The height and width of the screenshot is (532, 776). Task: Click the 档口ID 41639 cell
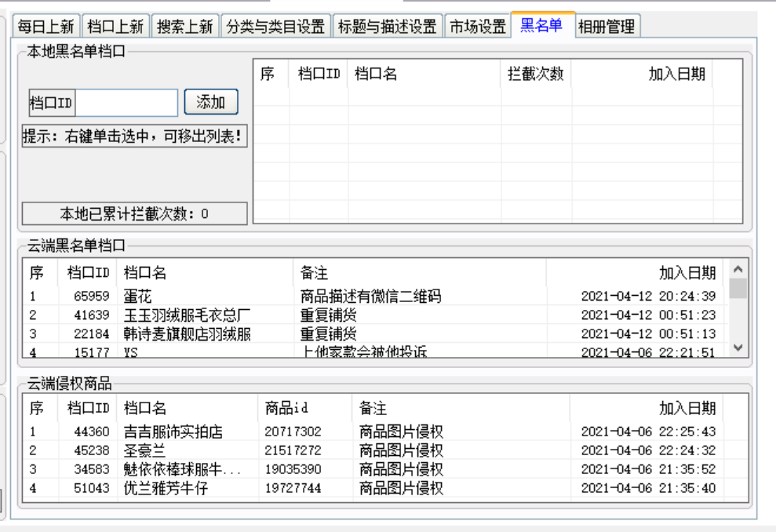[92, 315]
